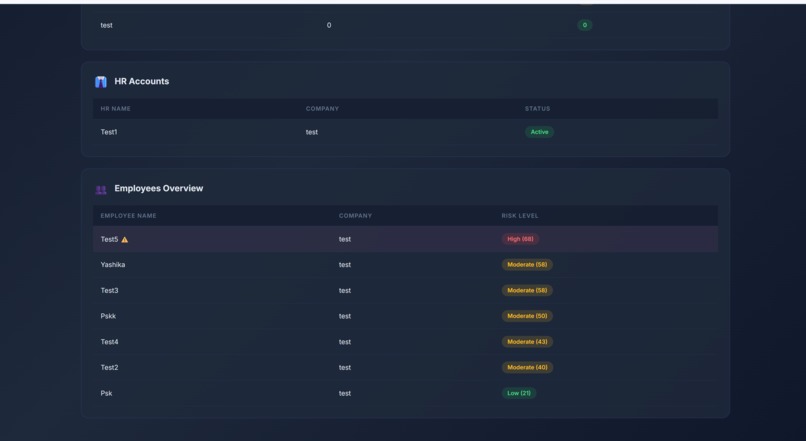Select employee name Psk

[106, 393]
